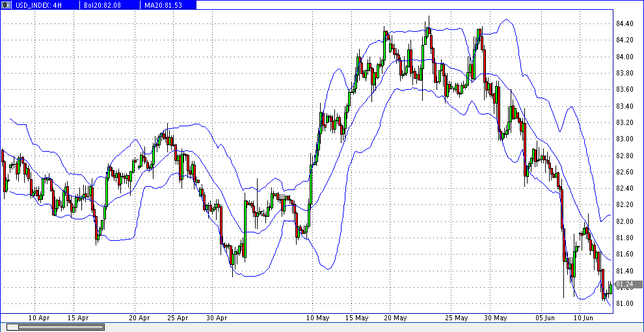Click the 20 Apr date label
This screenshot has height=332, width=644.
coord(139,318)
